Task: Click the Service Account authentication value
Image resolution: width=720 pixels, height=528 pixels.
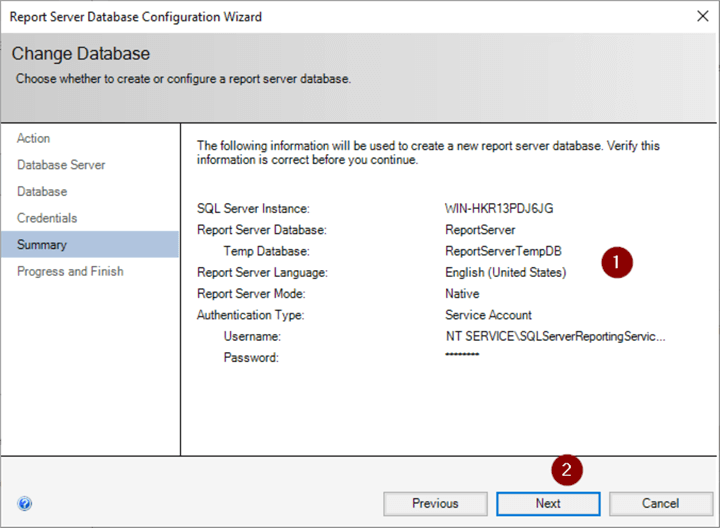Action: pos(488,315)
